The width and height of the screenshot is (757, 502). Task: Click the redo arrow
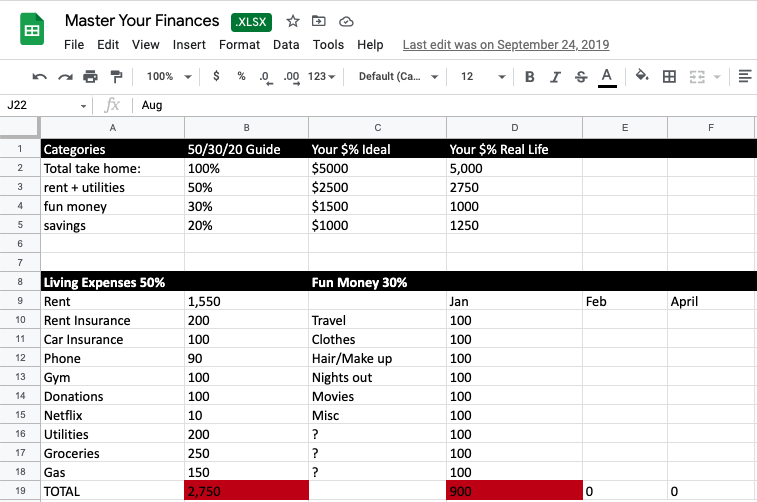coord(65,76)
